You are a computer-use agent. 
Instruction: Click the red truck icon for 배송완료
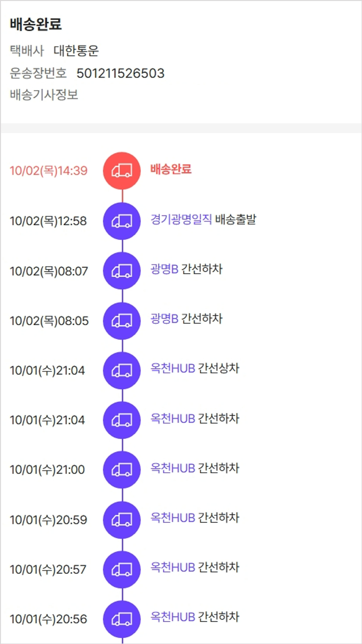pos(122,170)
